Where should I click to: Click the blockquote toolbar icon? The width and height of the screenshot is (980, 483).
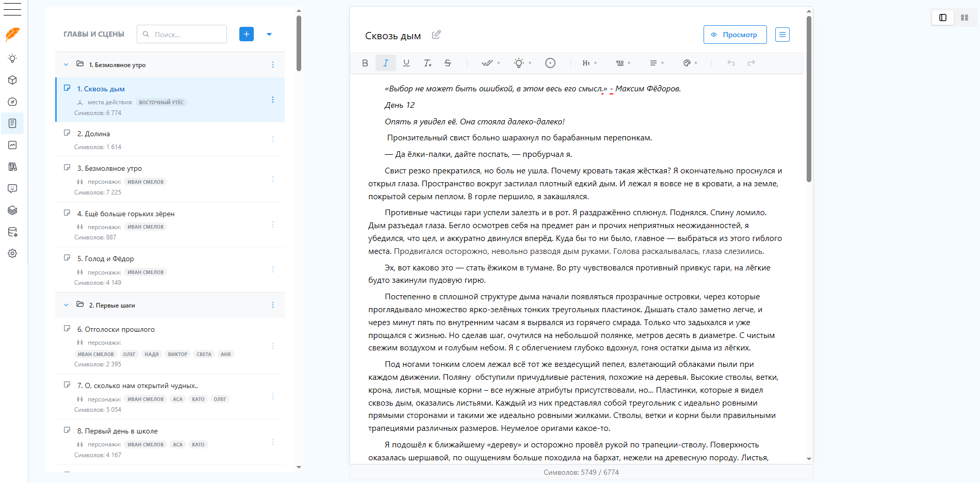tap(620, 63)
